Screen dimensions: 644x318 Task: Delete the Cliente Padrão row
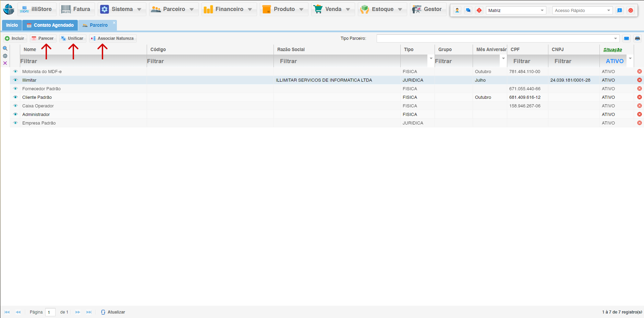(x=640, y=97)
